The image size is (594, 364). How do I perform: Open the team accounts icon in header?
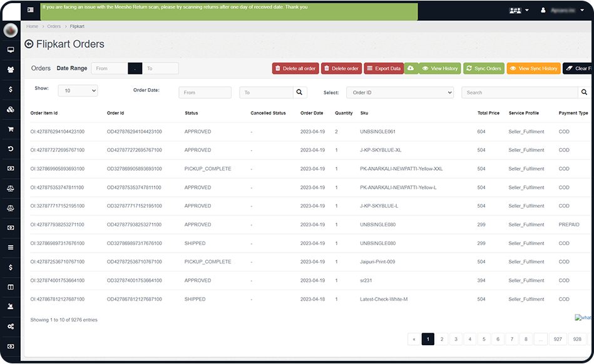(515, 10)
